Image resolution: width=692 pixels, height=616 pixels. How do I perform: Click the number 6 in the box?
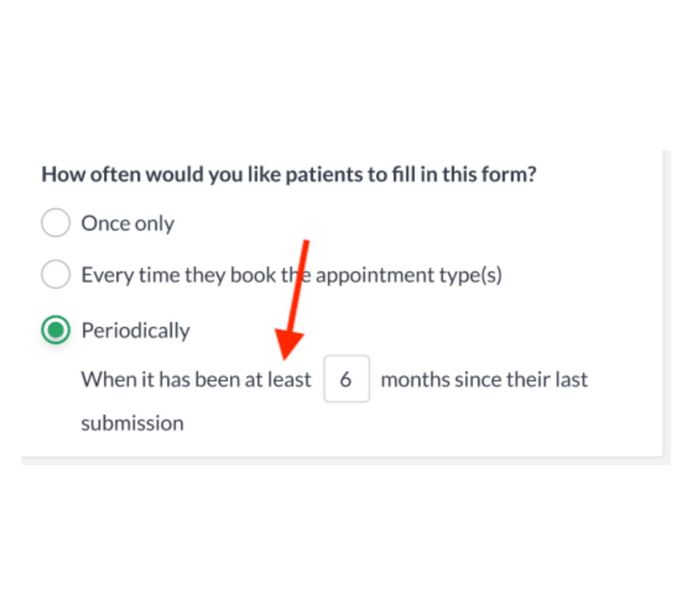pyautogui.click(x=346, y=380)
